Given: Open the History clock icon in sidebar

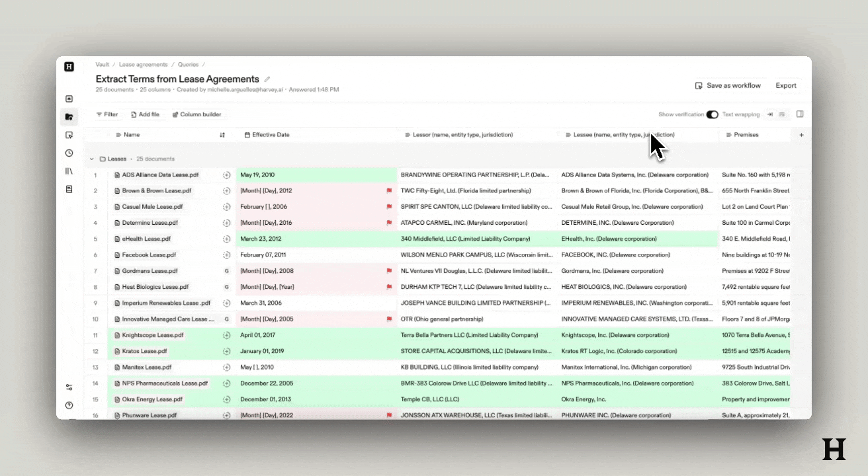Looking at the screenshot, I should pos(69,153).
